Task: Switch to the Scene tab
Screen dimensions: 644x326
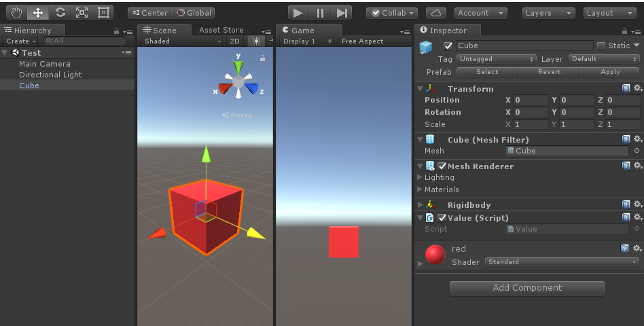Action: 164,31
